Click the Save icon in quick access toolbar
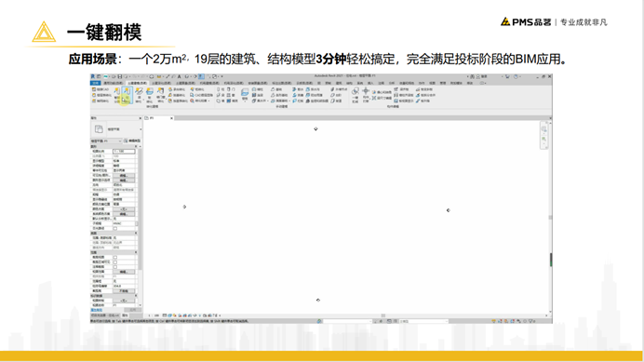This screenshot has width=644, height=362. click(120, 76)
